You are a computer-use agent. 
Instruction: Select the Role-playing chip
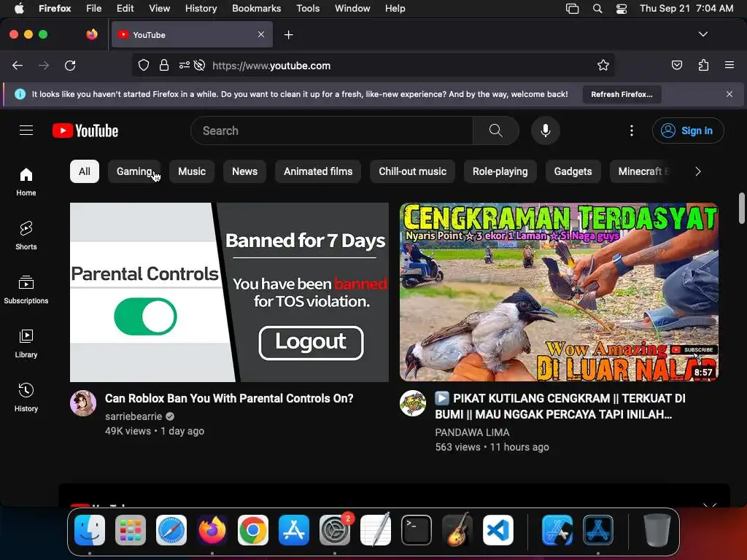click(500, 171)
